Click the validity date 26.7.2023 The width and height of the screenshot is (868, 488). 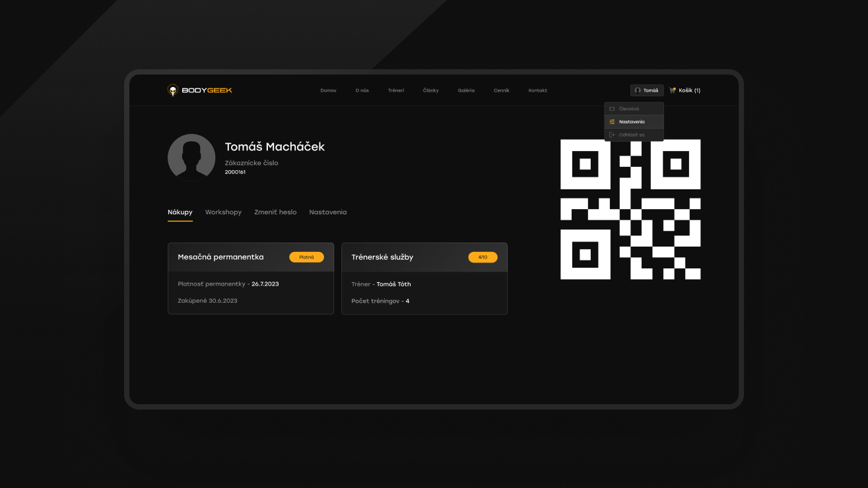[265, 284]
